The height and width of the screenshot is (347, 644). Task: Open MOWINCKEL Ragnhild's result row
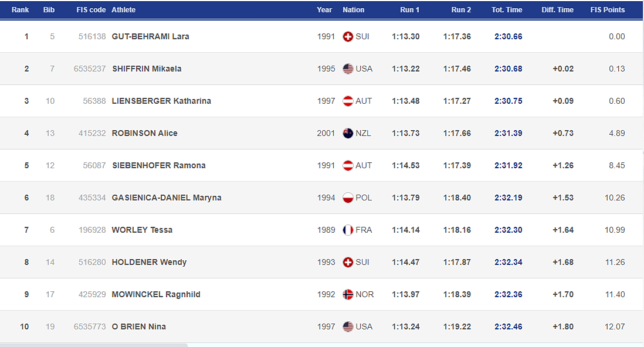[x=156, y=294]
